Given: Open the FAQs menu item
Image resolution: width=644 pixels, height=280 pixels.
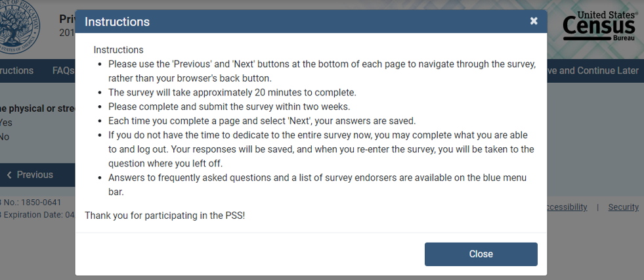Looking at the screenshot, I should [x=63, y=71].
